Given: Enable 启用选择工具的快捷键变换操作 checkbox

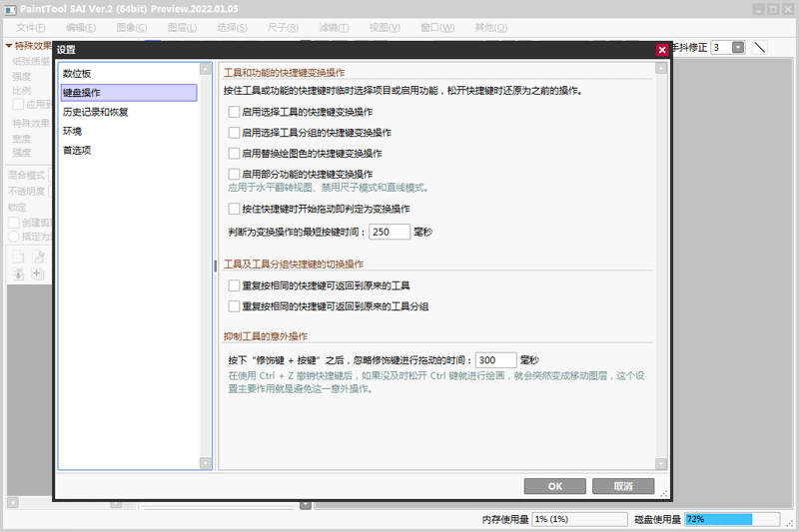Looking at the screenshot, I should [234, 112].
